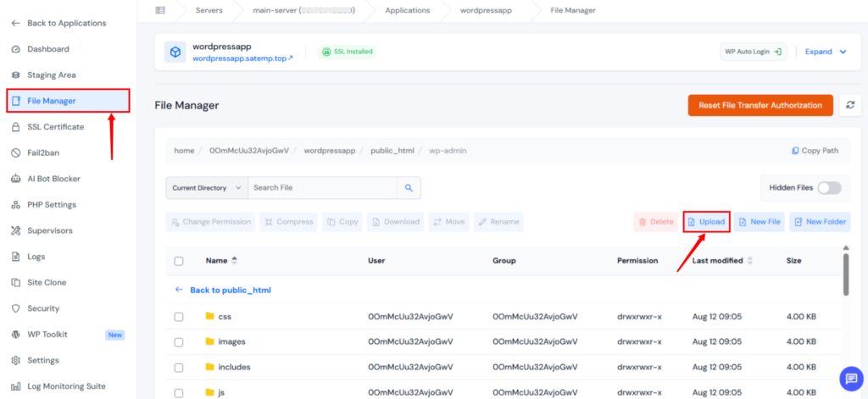Go to wordpressapp in top breadcrumb

pyautogui.click(x=486, y=10)
